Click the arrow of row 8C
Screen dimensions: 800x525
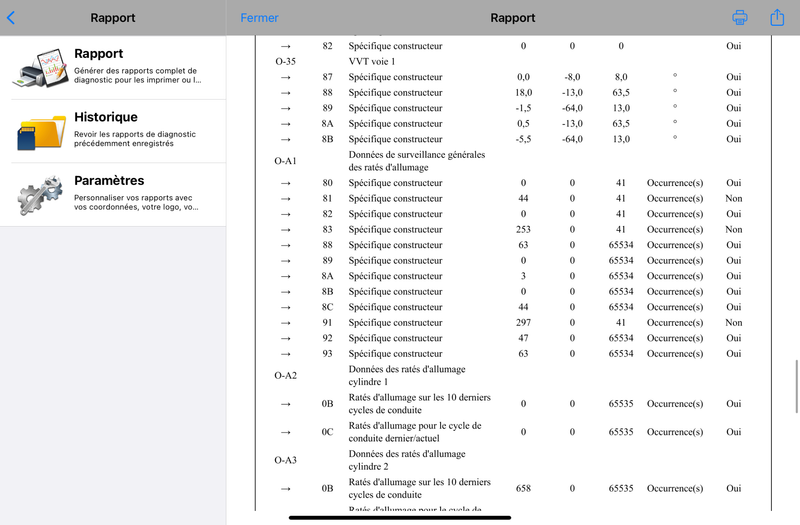pyautogui.click(x=286, y=307)
